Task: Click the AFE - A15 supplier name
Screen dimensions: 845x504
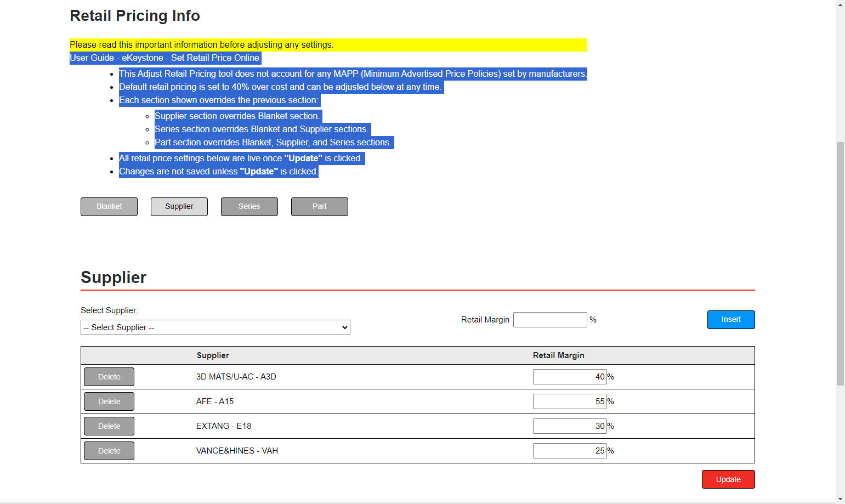Action: pos(215,401)
